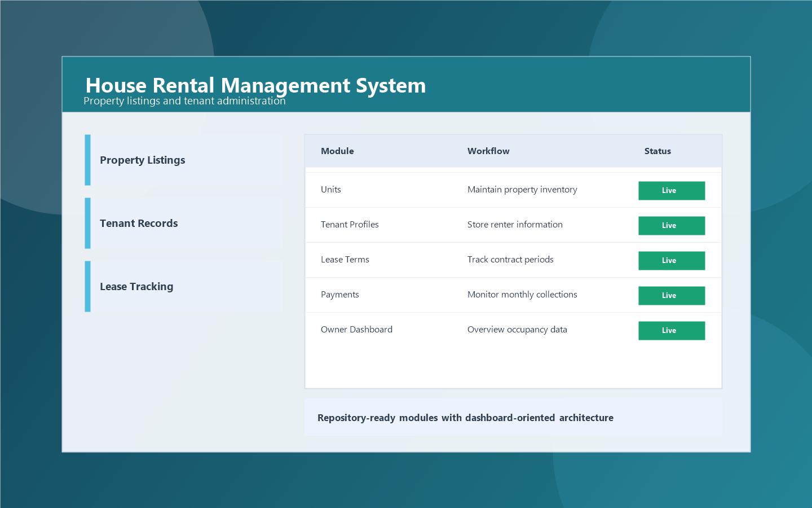
Task: Click the Live badge on Tenant Profiles row
Action: [x=672, y=225]
